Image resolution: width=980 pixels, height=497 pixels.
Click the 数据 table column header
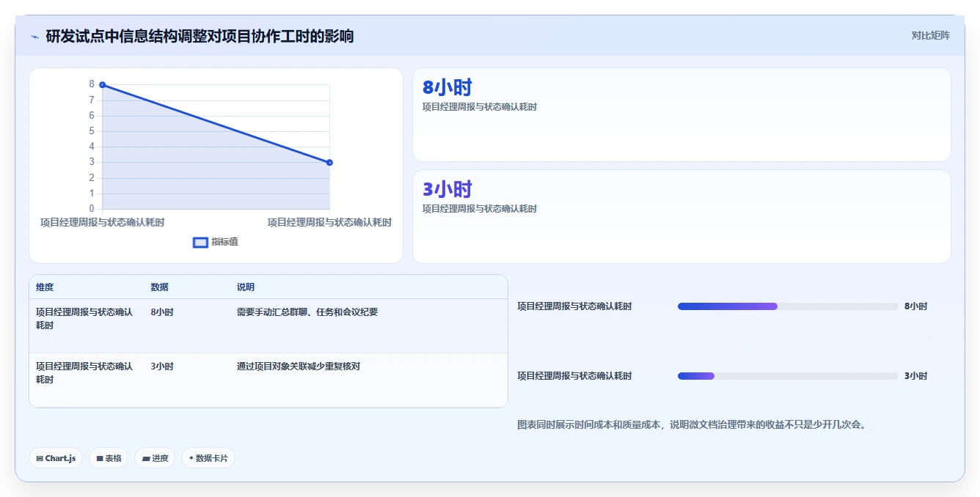(160, 287)
